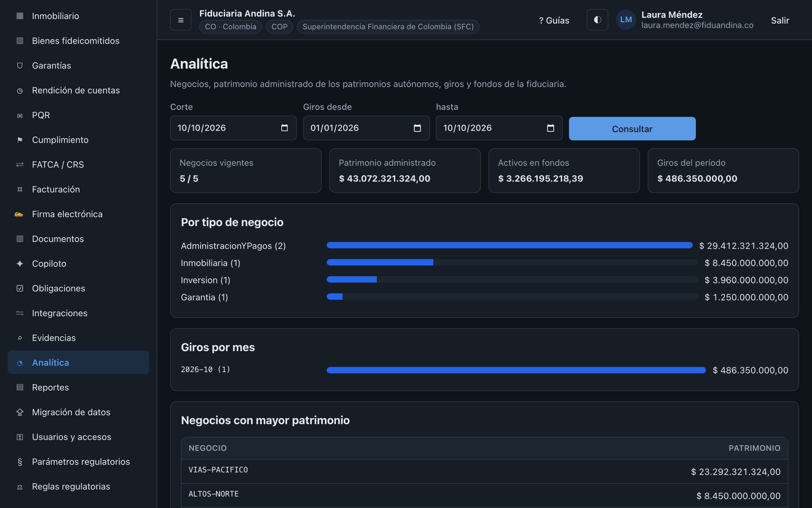812x508 pixels.
Task: Click the Consultar button
Action: 632,129
